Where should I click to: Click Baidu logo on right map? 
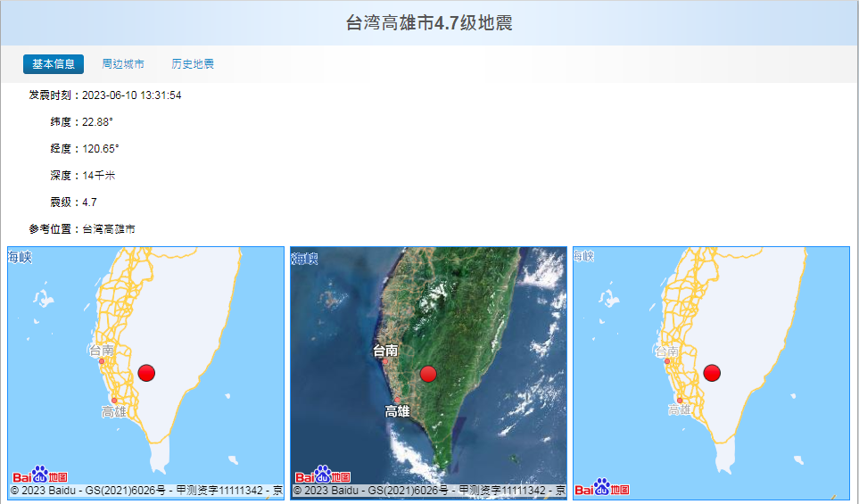[x=602, y=488]
